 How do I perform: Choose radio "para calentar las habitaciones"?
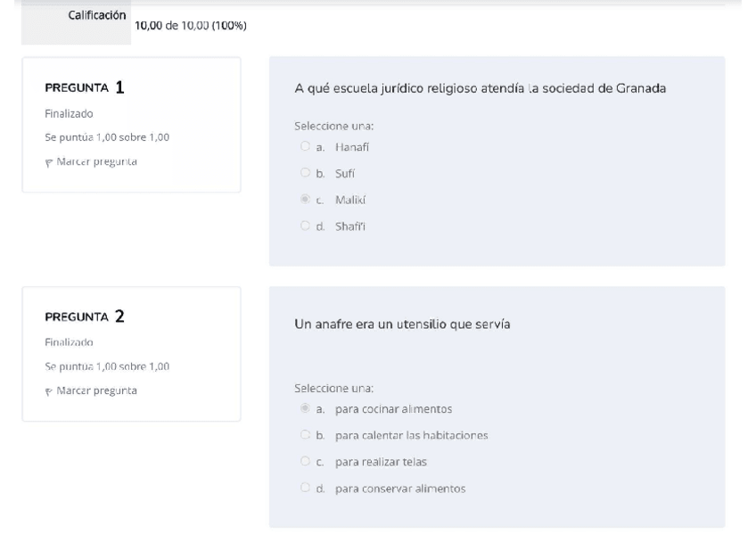coord(306,435)
